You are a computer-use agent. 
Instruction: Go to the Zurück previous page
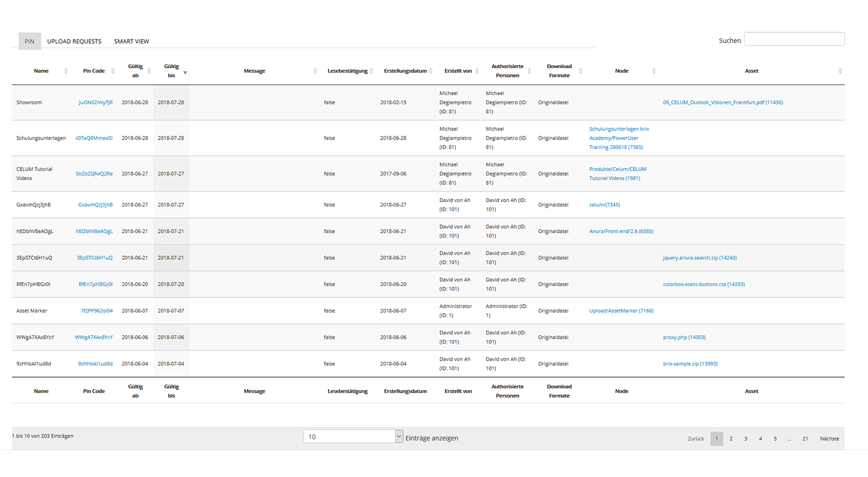pyautogui.click(x=696, y=439)
